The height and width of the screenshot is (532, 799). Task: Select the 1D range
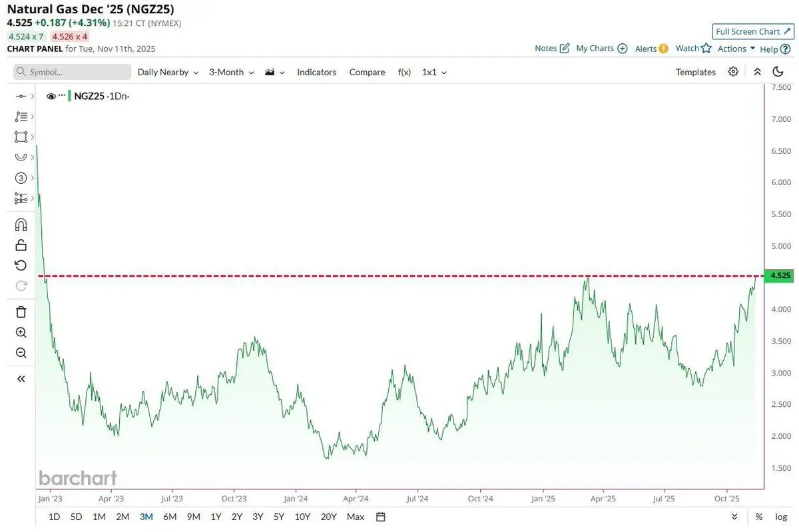pos(55,517)
